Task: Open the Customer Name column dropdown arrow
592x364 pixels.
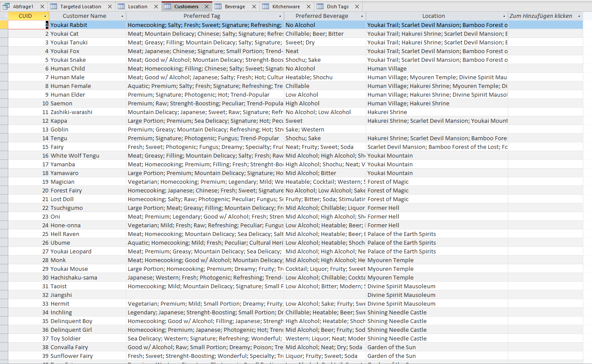Action: (122, 16)
